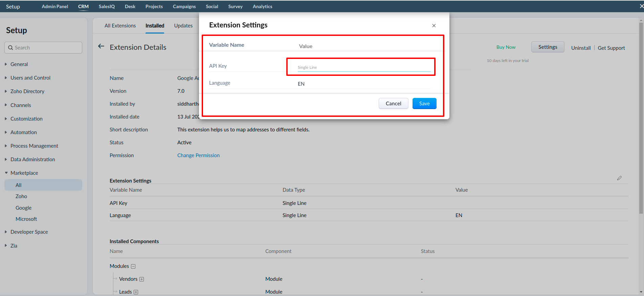The width and height of the screenshot is (644, 296).
Task: Expand the Zoho Directory section
Action: (6, 91)
